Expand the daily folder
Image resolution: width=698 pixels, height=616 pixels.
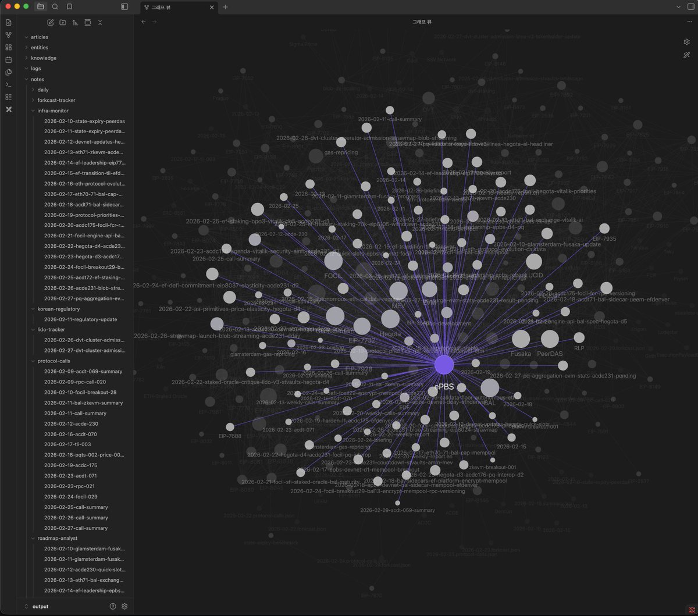(43, 90)
